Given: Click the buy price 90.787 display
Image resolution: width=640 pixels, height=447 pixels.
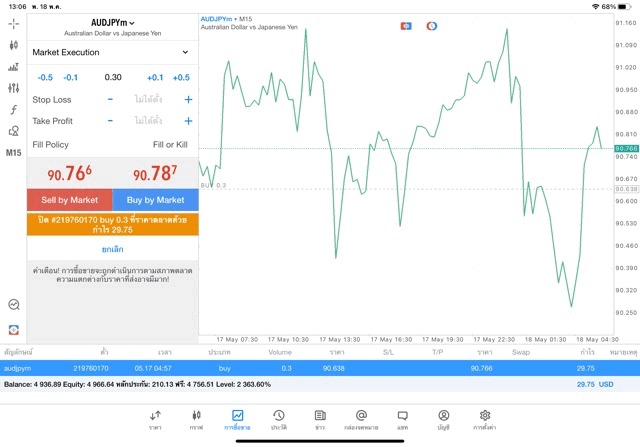Looking at the screenshot, I should coord(155,173).
